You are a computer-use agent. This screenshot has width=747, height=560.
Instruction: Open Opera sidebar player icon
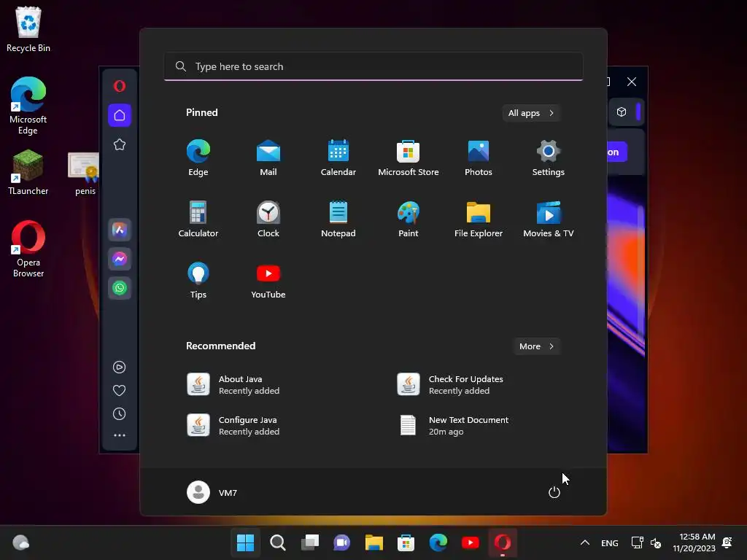[119, 367]
